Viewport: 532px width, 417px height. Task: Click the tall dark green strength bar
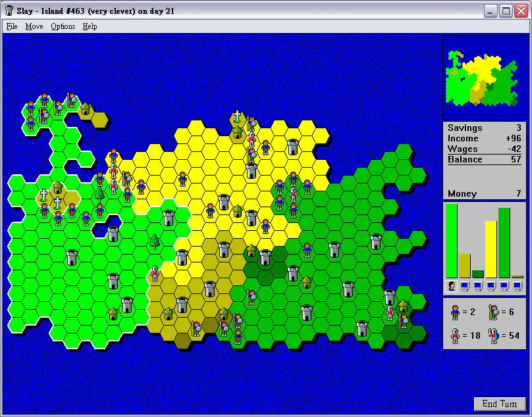(x=504, y=243)
